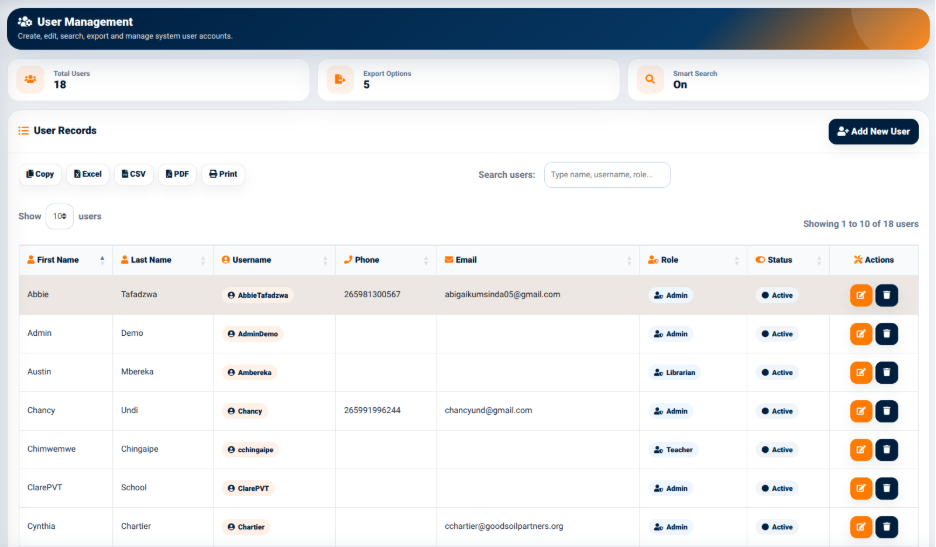This screenshot has width=936, height=547.
Task: Sort table by Phone column
Action: (386, 260)
